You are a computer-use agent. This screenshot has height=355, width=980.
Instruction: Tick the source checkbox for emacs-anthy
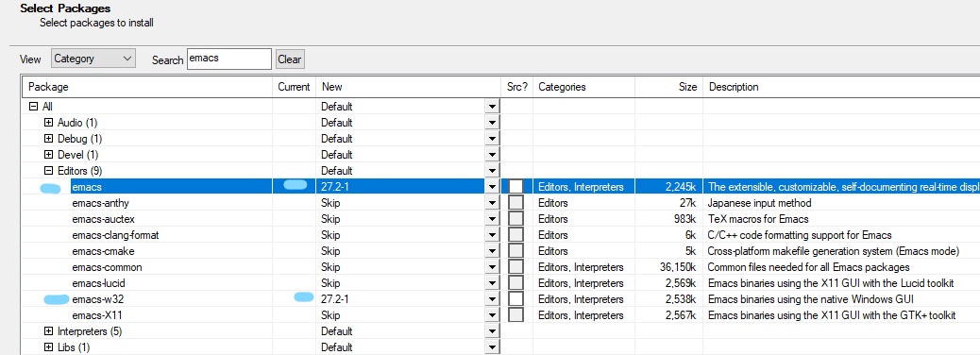coord(515,203)
